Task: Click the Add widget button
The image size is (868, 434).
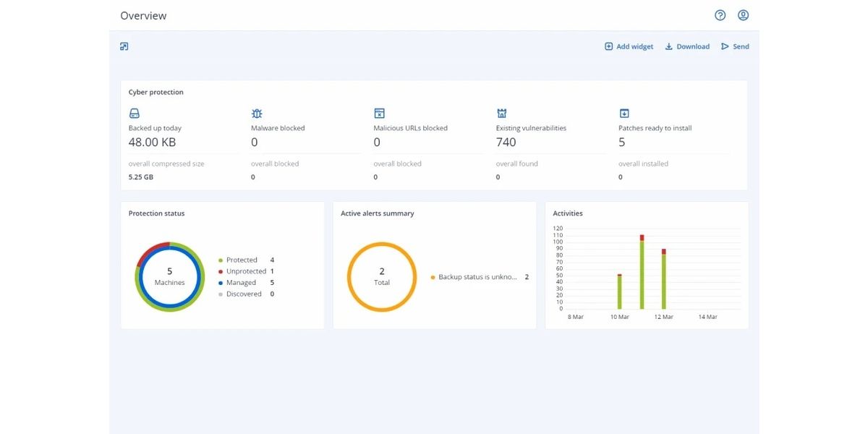Action: (x=629, y=46)
